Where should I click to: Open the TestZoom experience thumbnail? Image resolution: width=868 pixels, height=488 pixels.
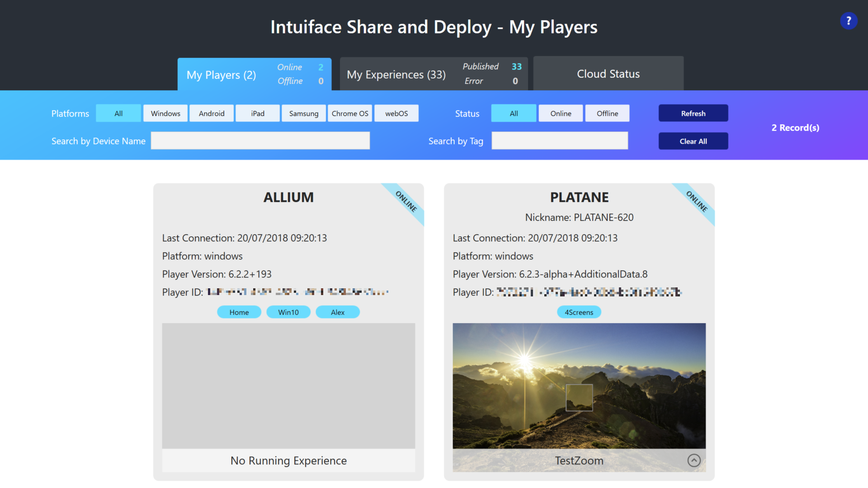(579, 386)
